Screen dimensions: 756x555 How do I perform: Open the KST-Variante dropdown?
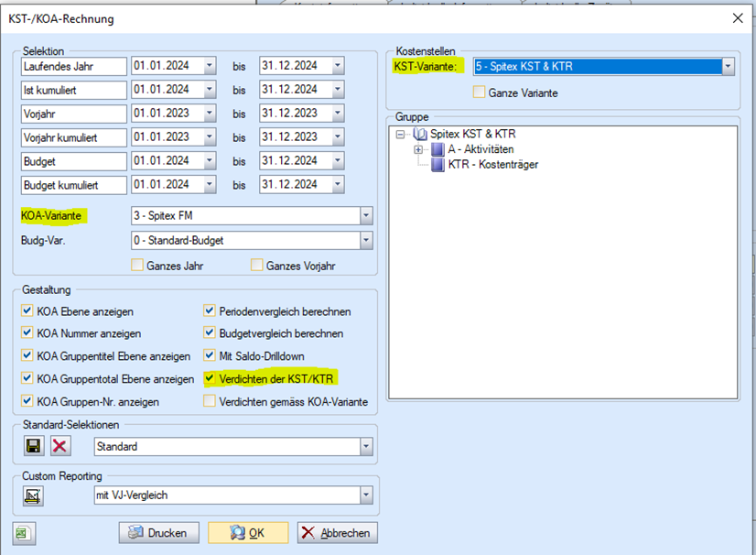[728, 67]
